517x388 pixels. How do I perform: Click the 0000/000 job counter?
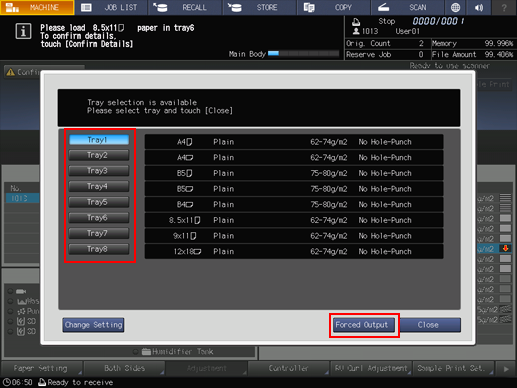(x=438, y=21)
